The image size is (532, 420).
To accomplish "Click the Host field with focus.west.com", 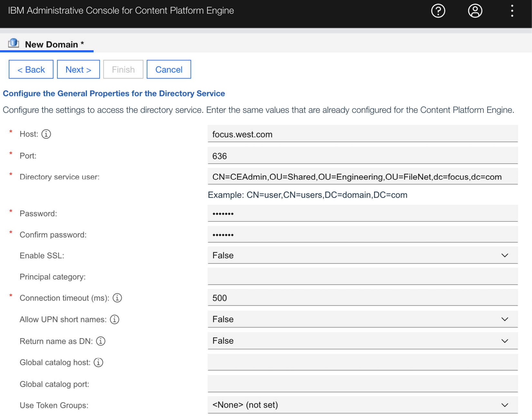I will click(363, 134).
